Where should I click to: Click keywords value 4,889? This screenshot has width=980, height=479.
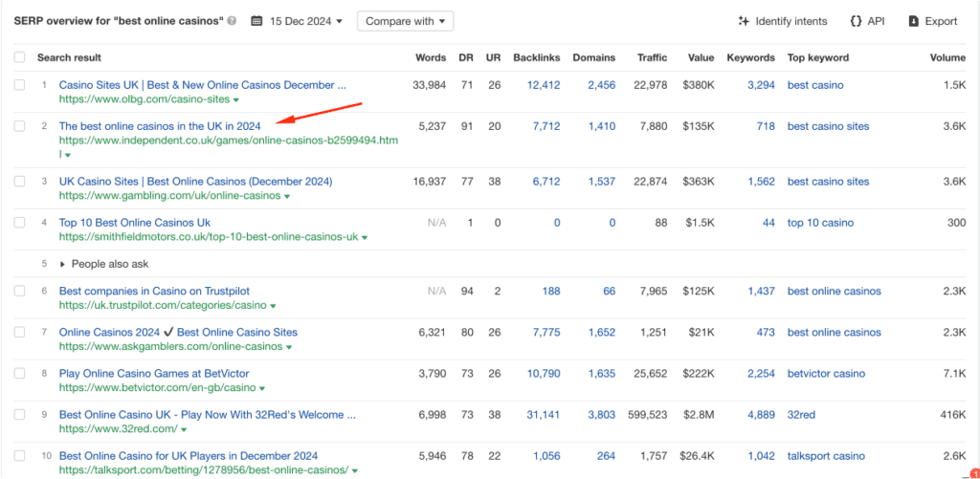[761, 415]
